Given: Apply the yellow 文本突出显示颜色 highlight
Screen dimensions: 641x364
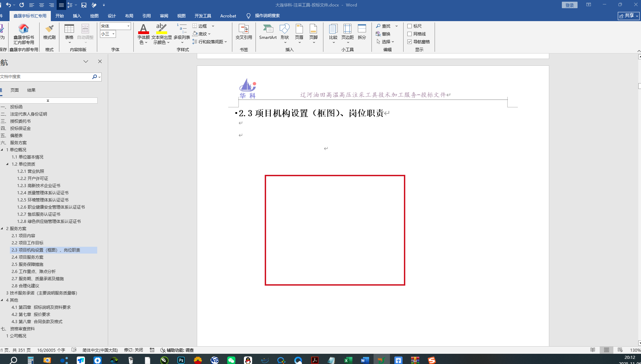Looking at the screenshot, I should click(161, 34).
